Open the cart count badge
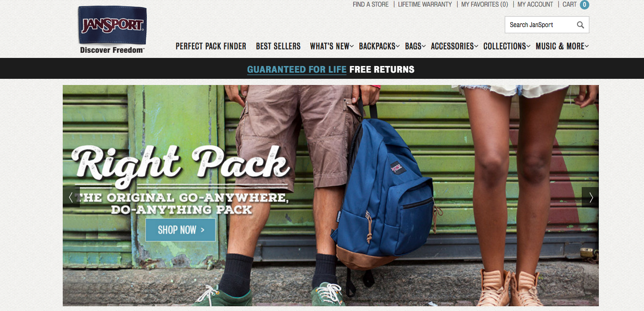The height and width of the screenshot is (311, 644). 584,5
